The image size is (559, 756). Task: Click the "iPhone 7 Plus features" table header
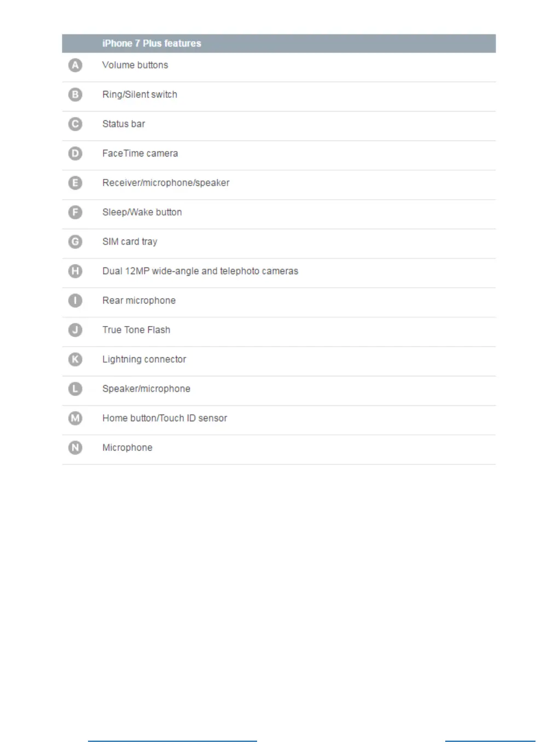coord(152,43)
